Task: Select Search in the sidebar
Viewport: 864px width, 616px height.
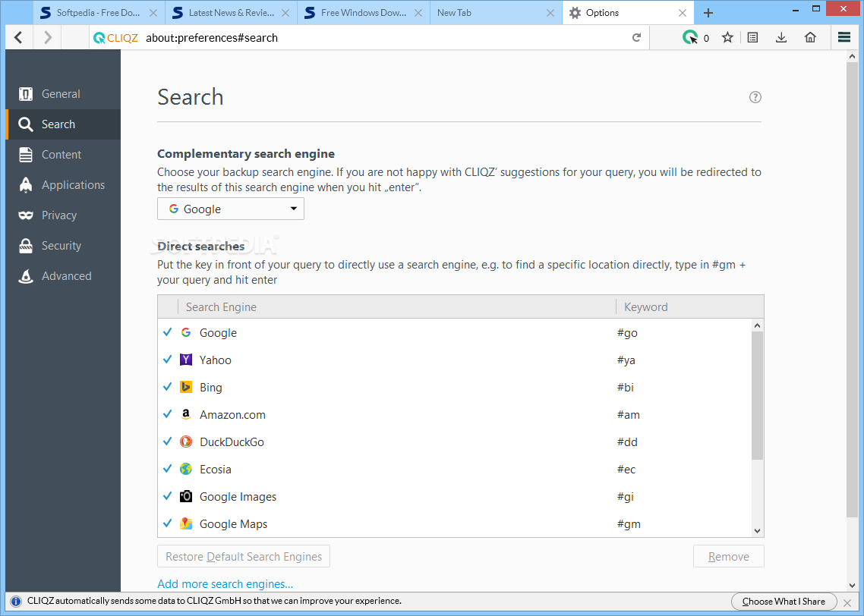Action: (x=63, y=124)
